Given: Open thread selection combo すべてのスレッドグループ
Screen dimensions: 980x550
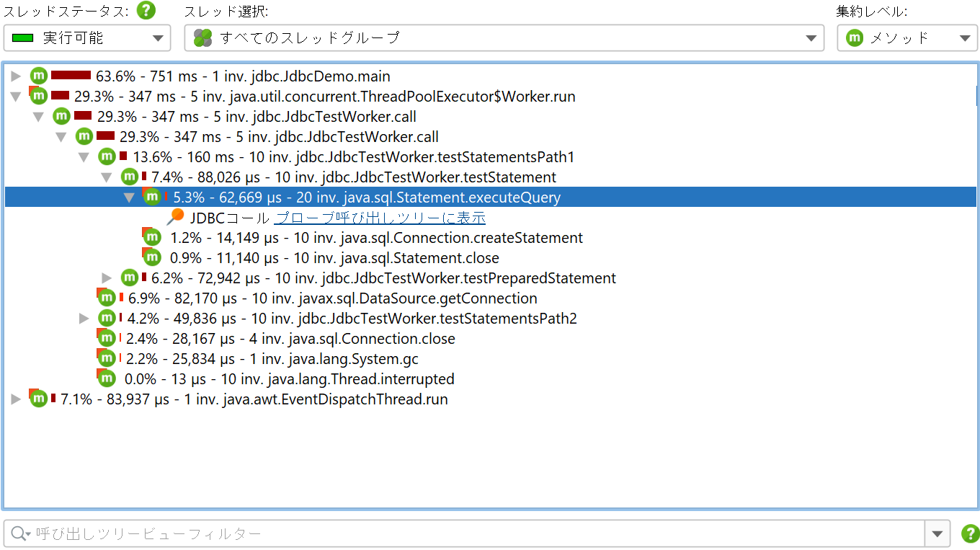Looking at the screenshot, I should pos(504,38).
